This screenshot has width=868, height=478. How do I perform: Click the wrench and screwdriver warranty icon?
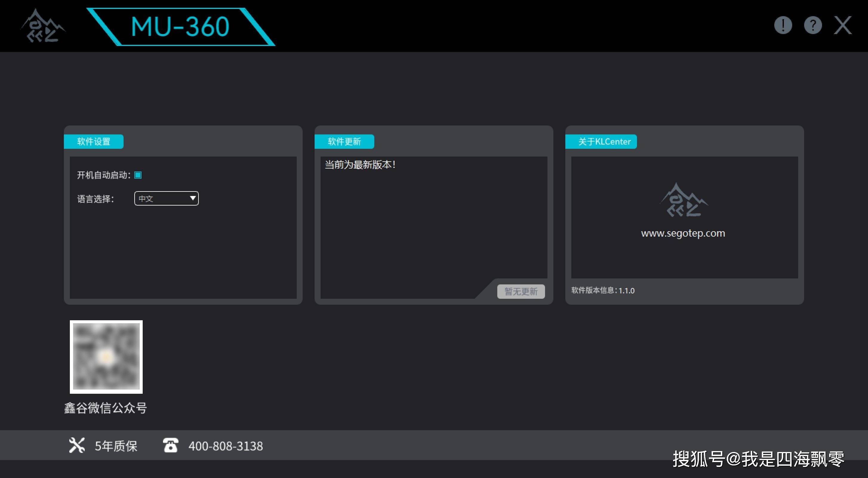77,445
